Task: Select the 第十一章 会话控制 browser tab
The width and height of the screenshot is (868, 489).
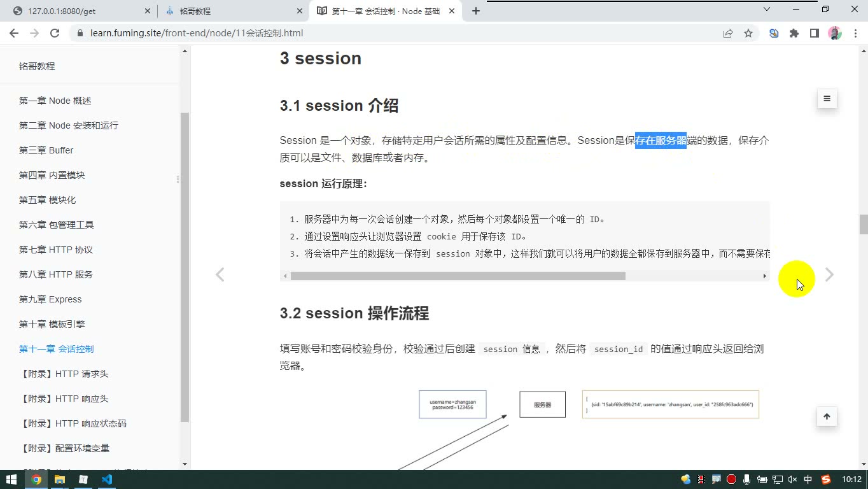Action: click(x=387, y=11)
